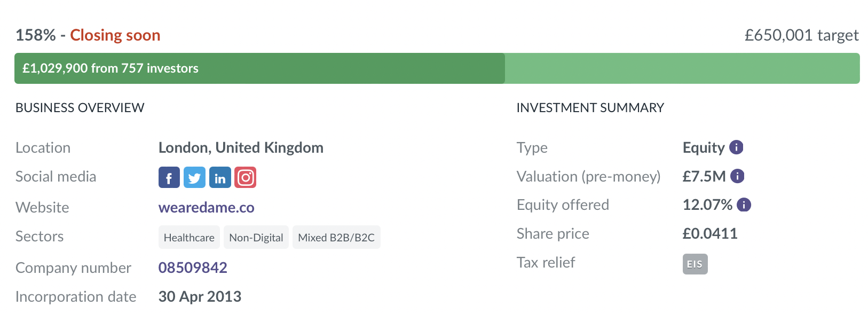Click the light green overfunding bar segment
This screenshot has width=868, height=314.
click(682, 68)
